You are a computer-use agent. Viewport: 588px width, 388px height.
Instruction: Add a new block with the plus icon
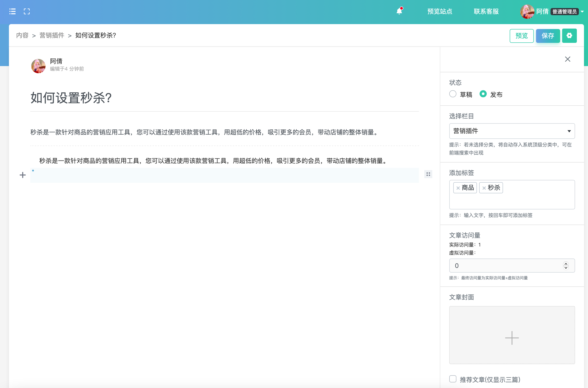coord(23,175)
